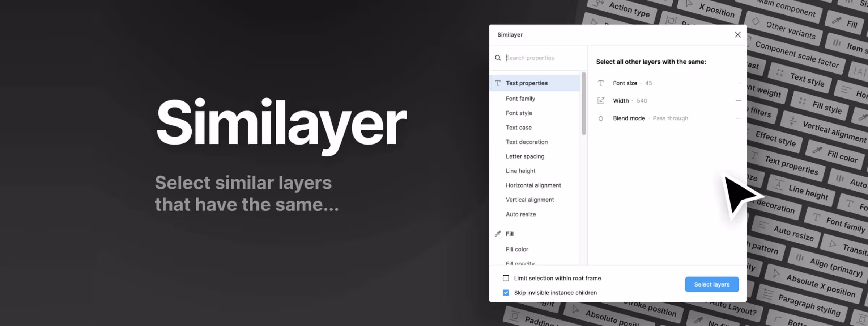868x326 pixels.
Task: Choose Fill color property
Action: coord(517,249)
